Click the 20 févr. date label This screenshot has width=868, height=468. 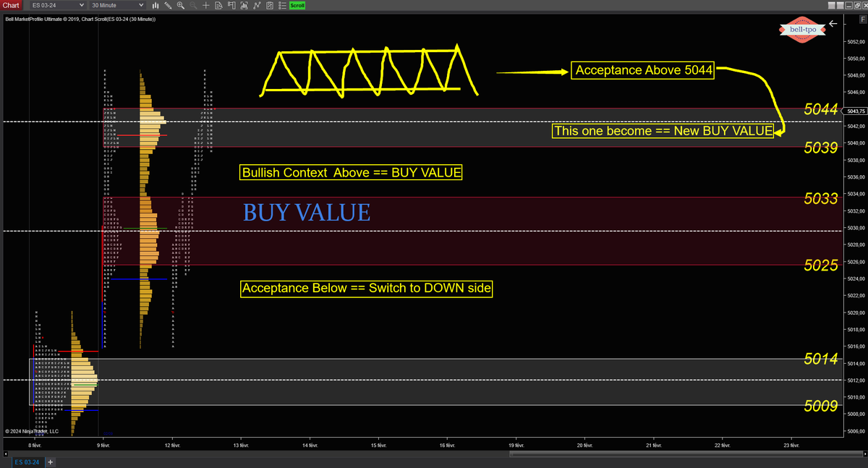tap(585, 446)
